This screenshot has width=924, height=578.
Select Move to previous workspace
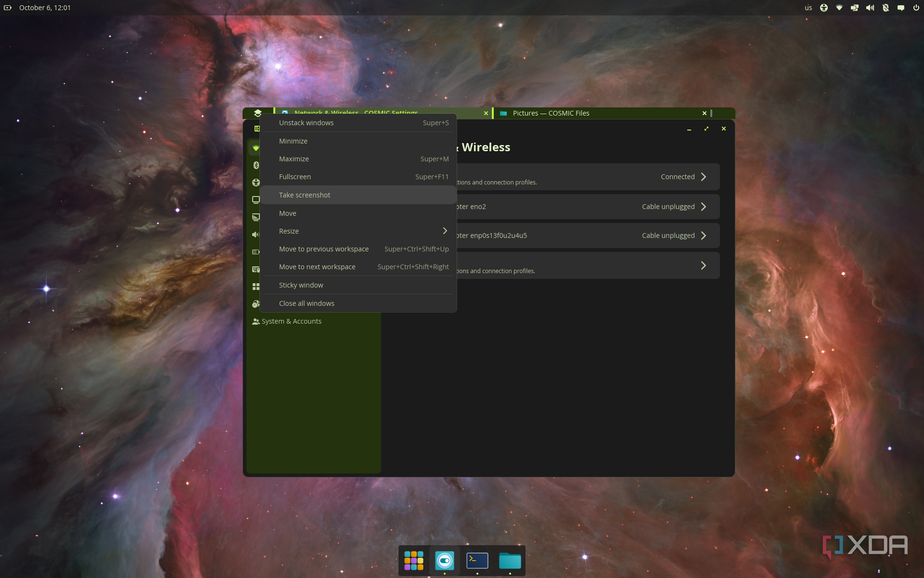pos(358,249)
